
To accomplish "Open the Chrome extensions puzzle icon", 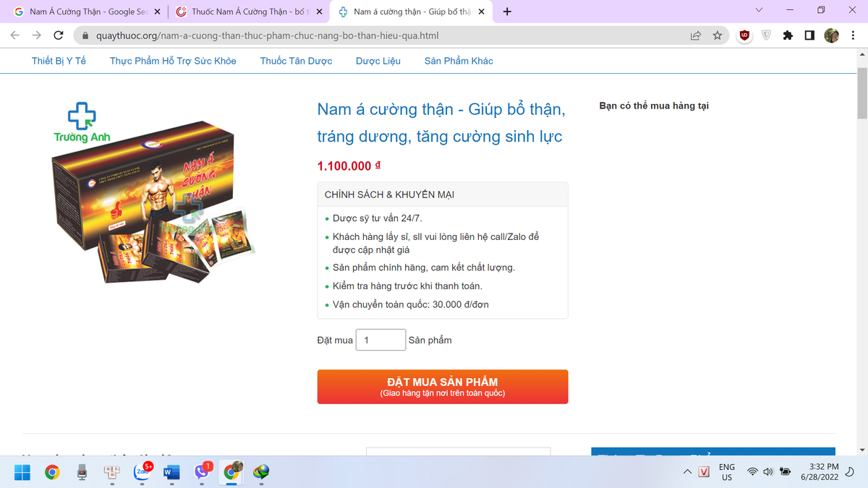I will pos(788,35).
